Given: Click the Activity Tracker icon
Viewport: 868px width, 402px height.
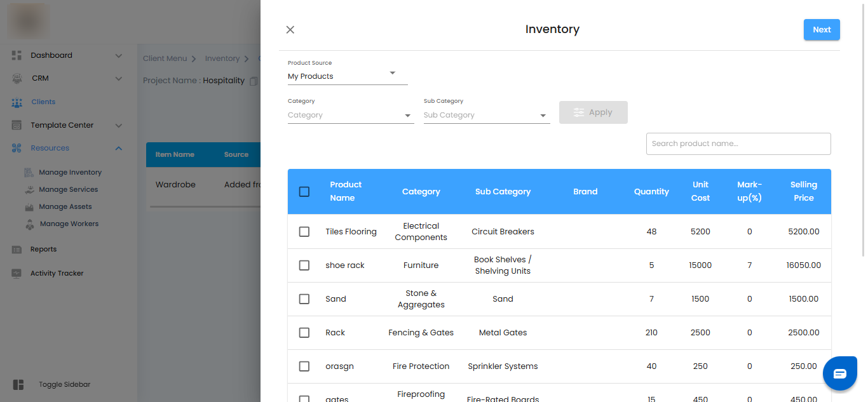Looking at the screenshot, I should tap(17, 273).
